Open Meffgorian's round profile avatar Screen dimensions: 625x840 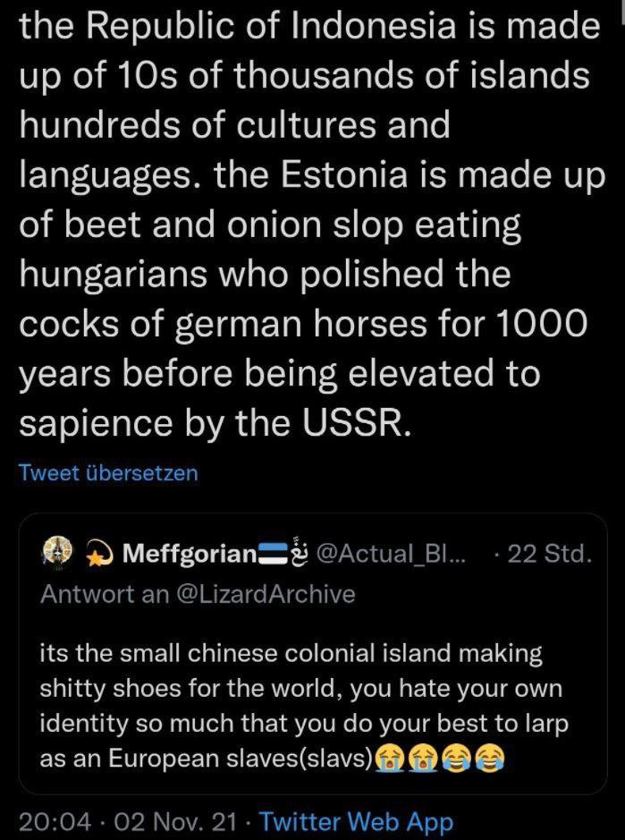56,553
